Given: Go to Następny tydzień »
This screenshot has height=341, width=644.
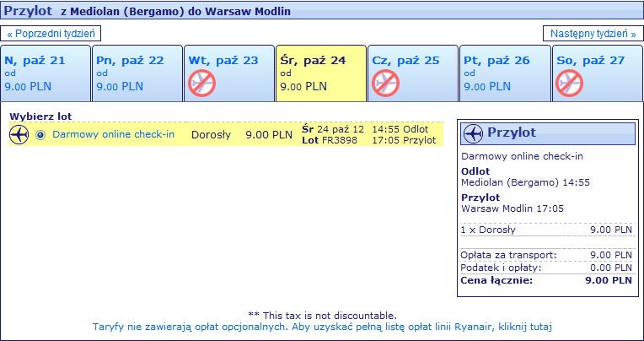Looking at the screenshot, I should coord(593,34).
